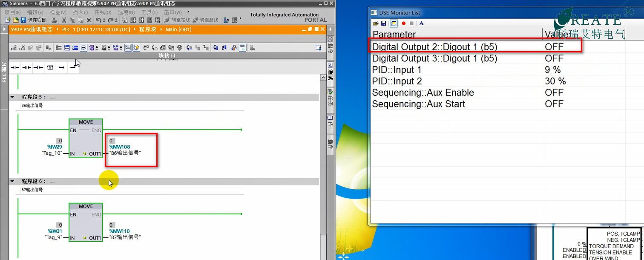644x260 pixels.
Task: Toggle the monitor display icon in DSE Monitor List
Action: click(x=394, y=23)
